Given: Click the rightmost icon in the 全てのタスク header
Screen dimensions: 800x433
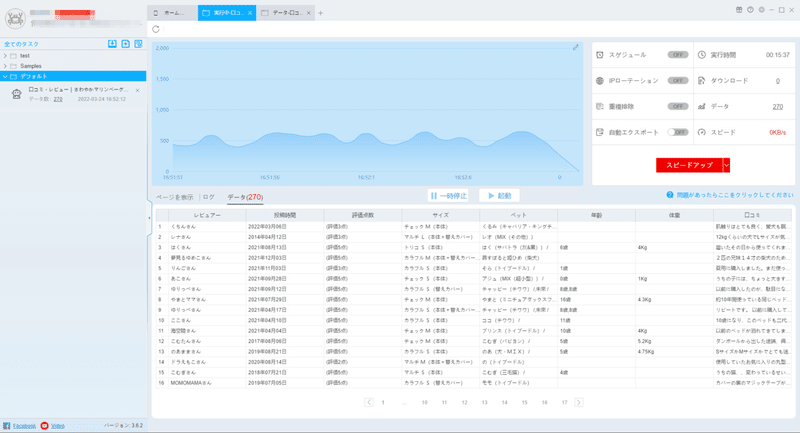Looking at the screenshot, I should (138, 44).
